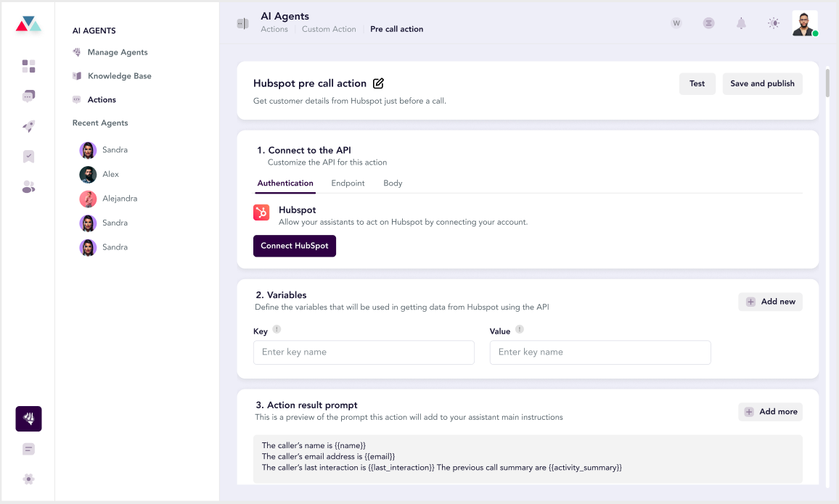
Task: Click the Connect HubSpot button
Action: (x=295, y=246)
